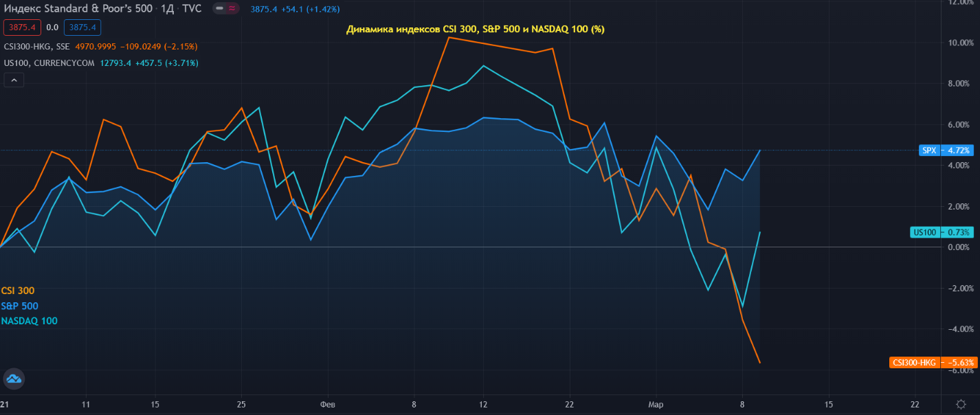Open chart settings gear icon
The image size is (980, 415).
pyautogui.click(x=960, y=404)
